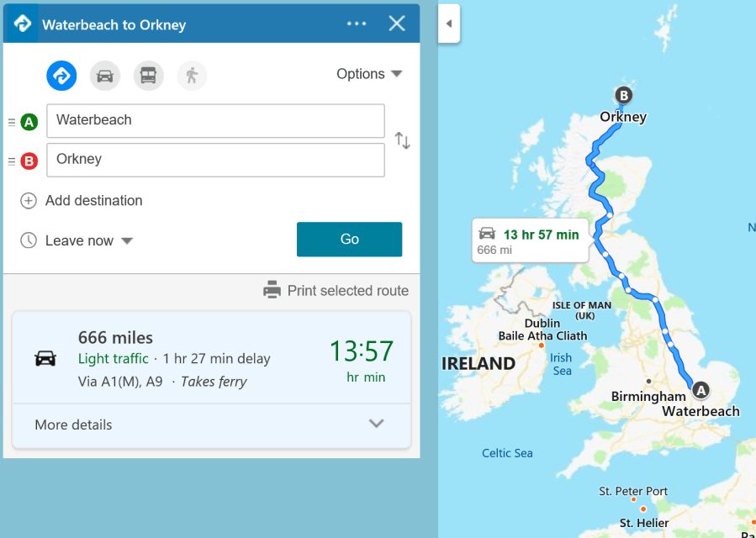Image resolution: width=756 pixels, height=538 pixels.
Task: Click the plus icon to add destination
Action: pos(29,201)
